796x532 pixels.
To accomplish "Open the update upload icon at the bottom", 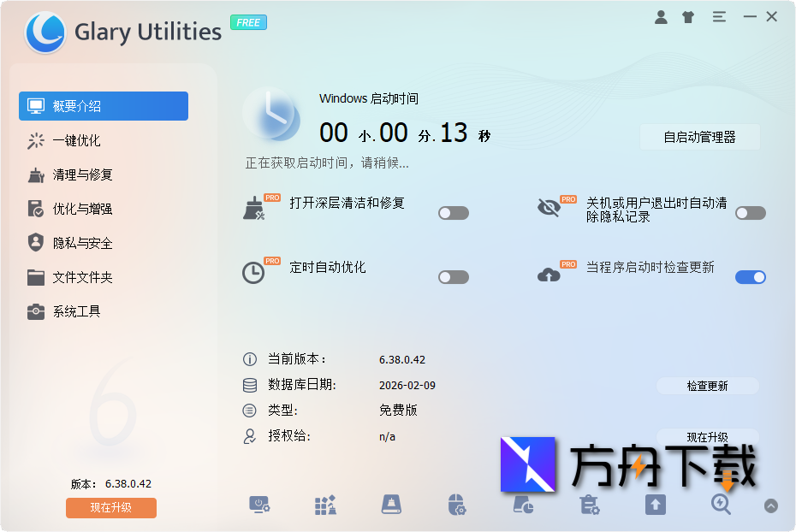I will pos(655,505).
